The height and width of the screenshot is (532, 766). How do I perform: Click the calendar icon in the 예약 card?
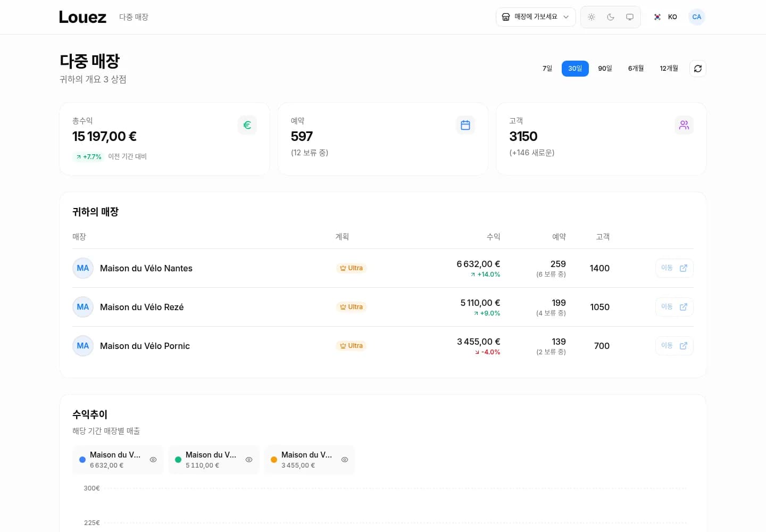465,125
